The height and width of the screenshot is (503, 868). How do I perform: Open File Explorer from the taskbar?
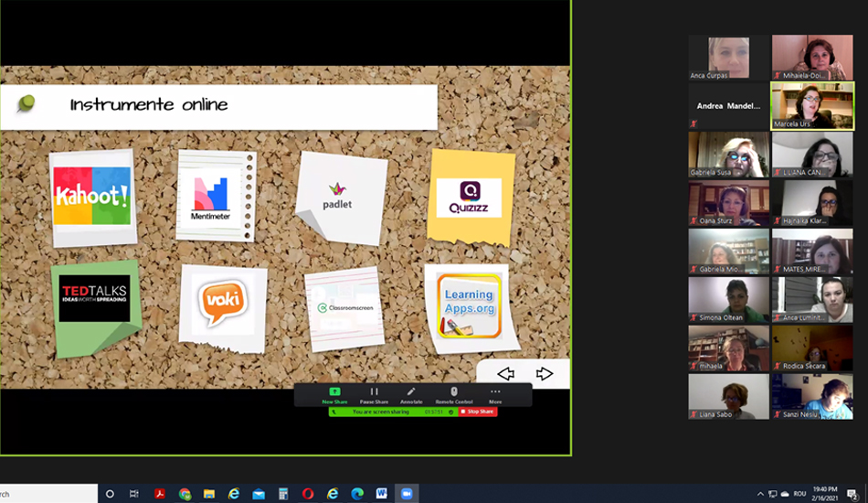(209, 494)
